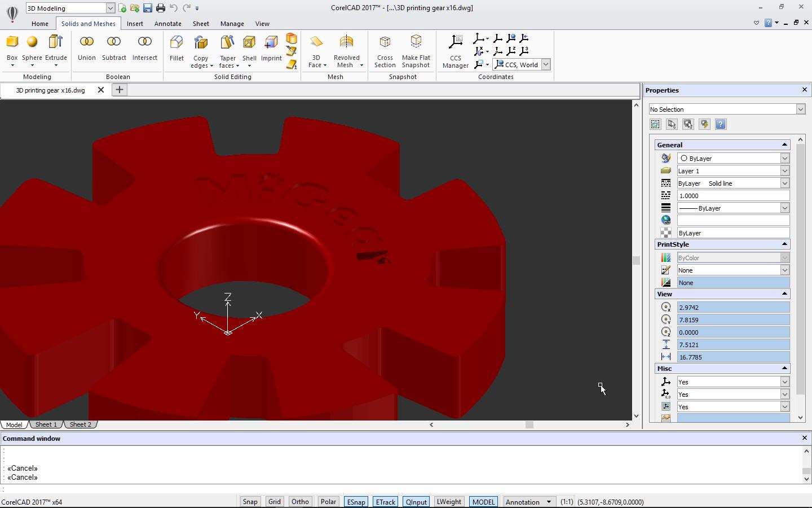
Task: Enable Grid display in status bar
Action: pyautogui.click(x=275, y=502)
